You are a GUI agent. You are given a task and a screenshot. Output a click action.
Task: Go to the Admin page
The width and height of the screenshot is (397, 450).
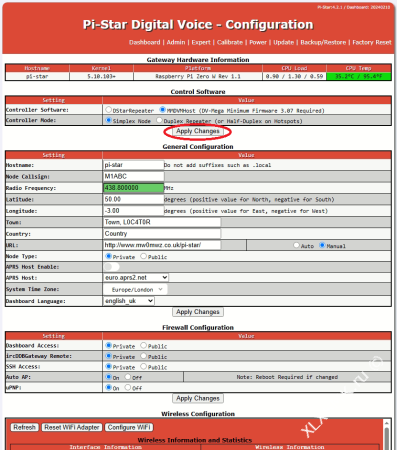coord(176,42)
